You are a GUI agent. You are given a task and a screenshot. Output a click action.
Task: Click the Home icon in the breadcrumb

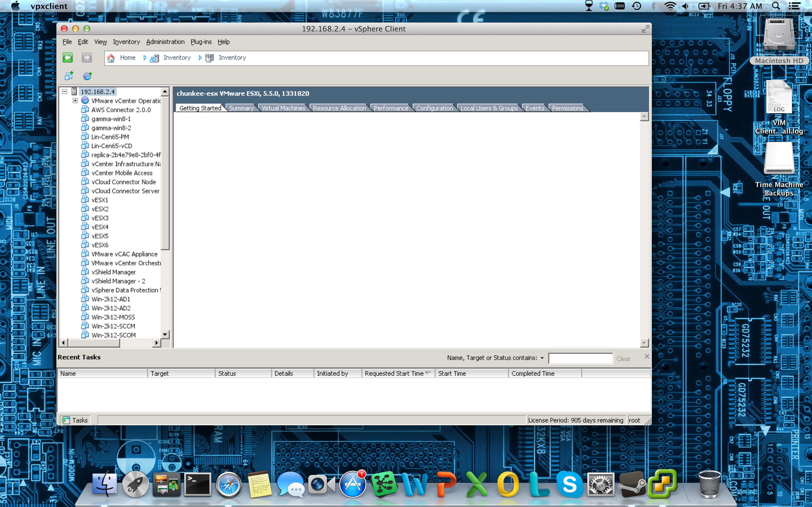(111, 58)
